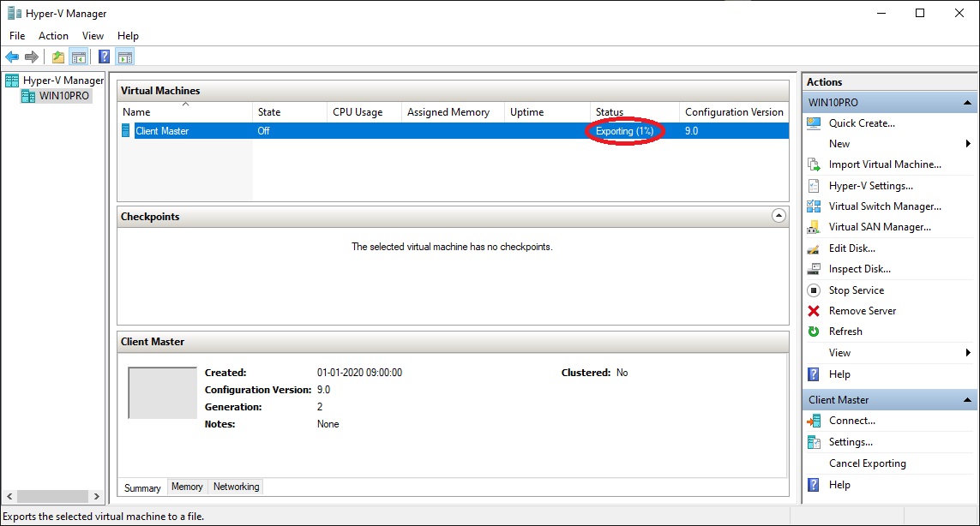This screenshot has height=526, width=980.
Task: Select the Client Master virtual machine row
Action: (453, 130)
